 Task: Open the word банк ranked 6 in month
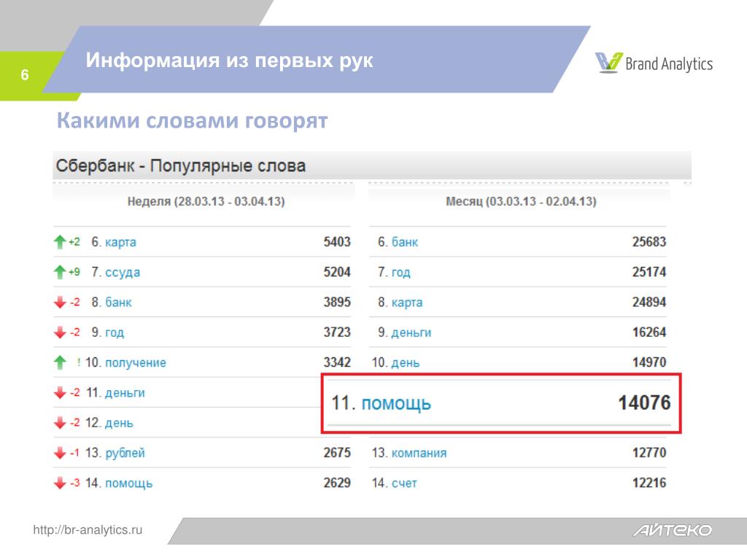pyautogui.click(x=404, y=242)
